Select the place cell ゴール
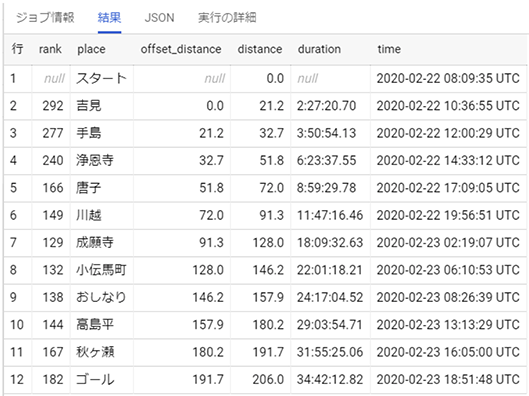Screen dimensions: 529x396 (95, 379)
